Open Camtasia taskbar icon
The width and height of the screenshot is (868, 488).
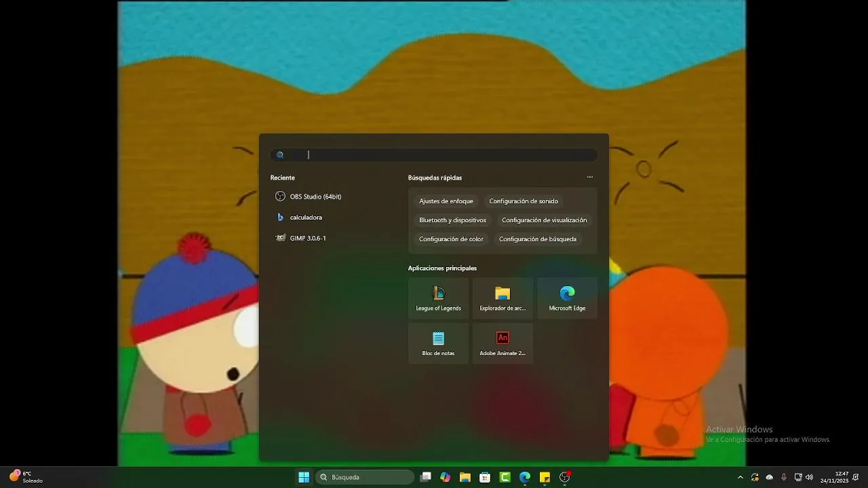click(x=505, y=477)
